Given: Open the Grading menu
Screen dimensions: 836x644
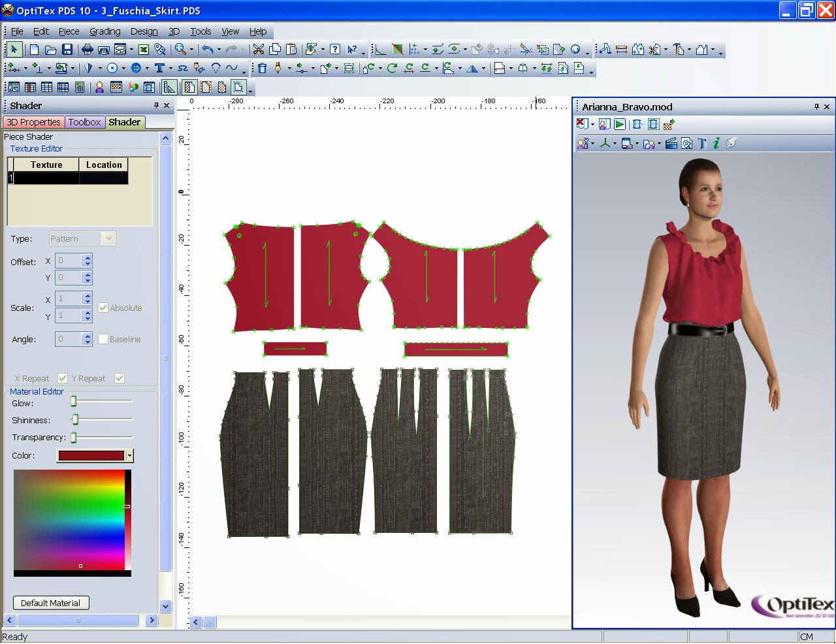Looking at the screenshot, I should pos(104,31).
